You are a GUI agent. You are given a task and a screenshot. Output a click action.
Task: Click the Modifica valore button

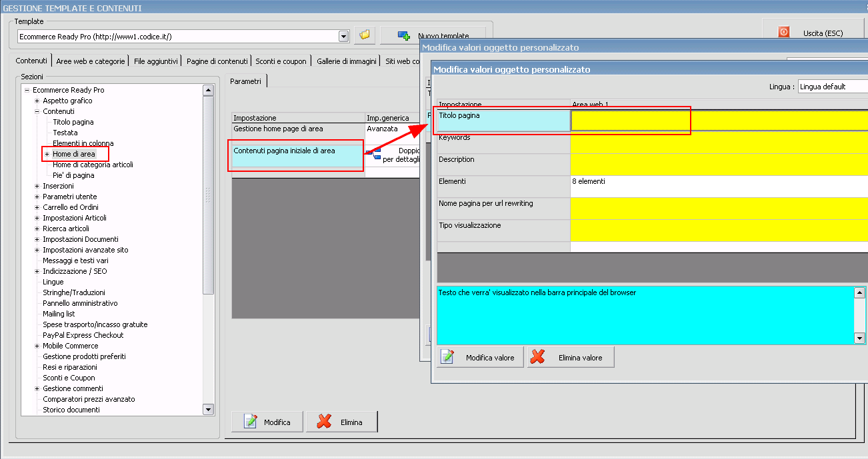(x=481, y=357)
